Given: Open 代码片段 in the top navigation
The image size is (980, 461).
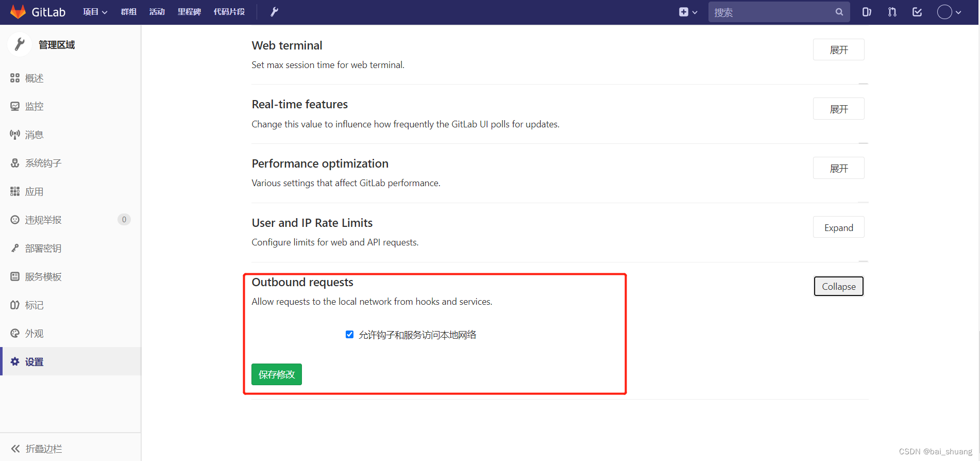Looking at the screenshot, I should point(229,12).
